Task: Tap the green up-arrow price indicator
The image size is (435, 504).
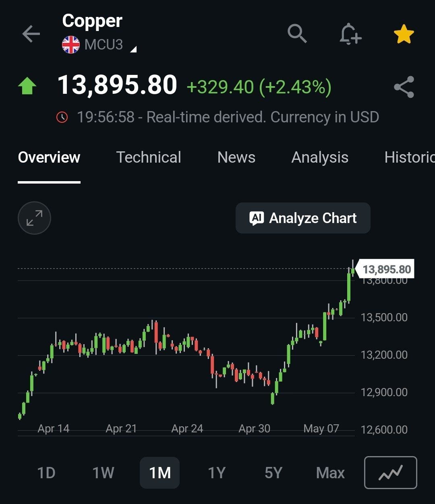Action: (27, 86)
